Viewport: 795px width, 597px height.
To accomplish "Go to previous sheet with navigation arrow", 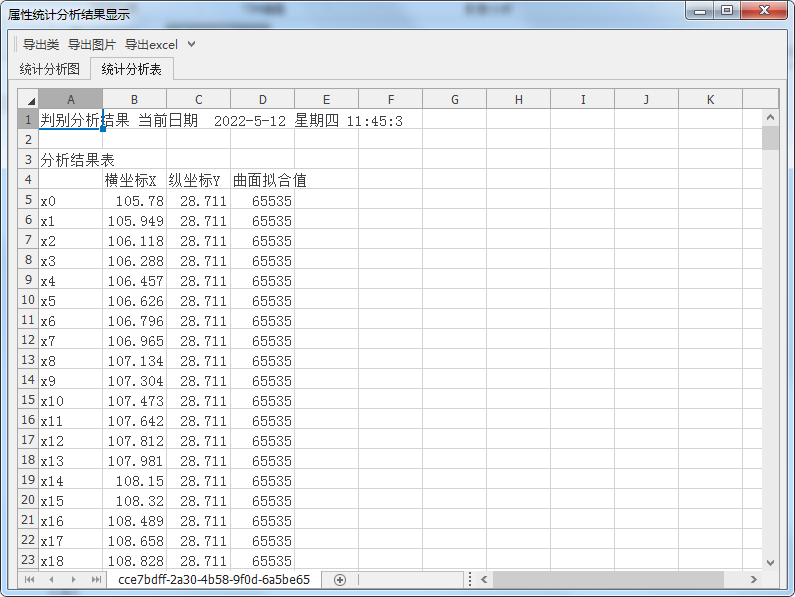I will (50, 580).
